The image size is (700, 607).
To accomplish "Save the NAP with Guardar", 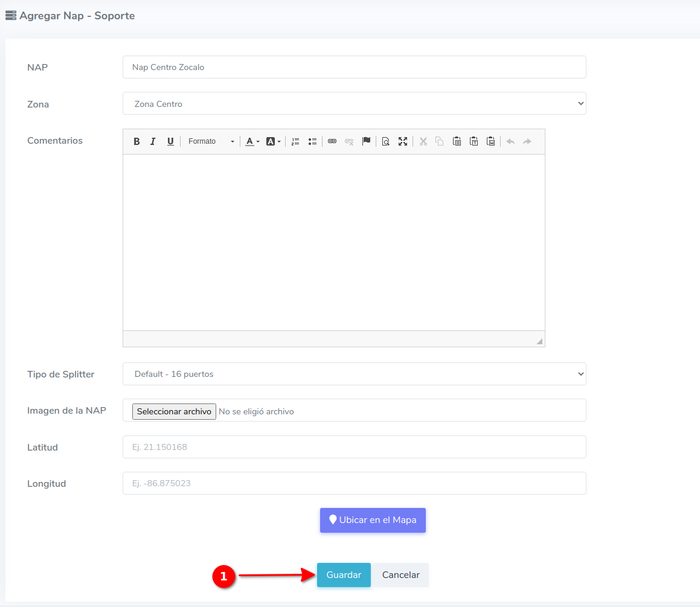I will click(x=344, y=575).
